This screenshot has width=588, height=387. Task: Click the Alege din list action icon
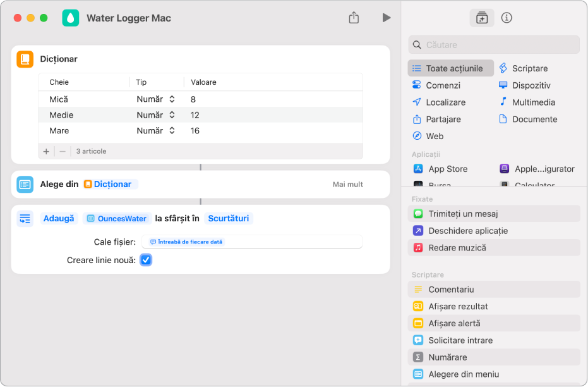(25, 184)
